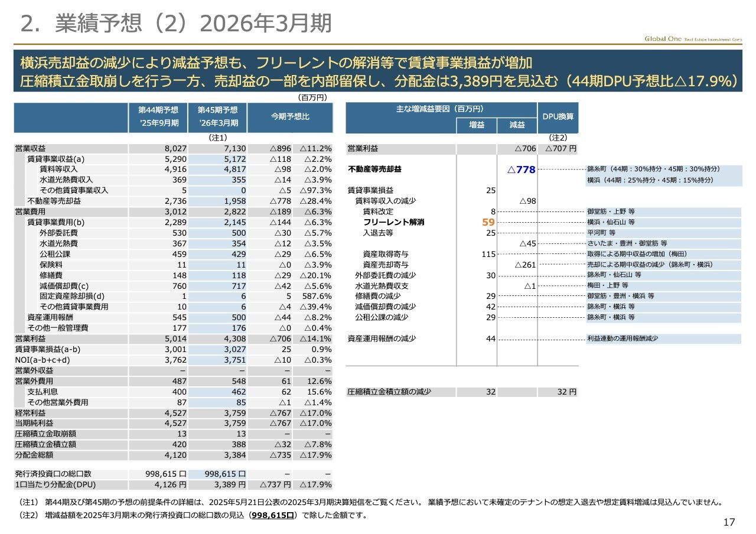Screen dimensions: 756x534
Task: Click the 水道光熱費収支 label
Action: (x=382, y=286)
